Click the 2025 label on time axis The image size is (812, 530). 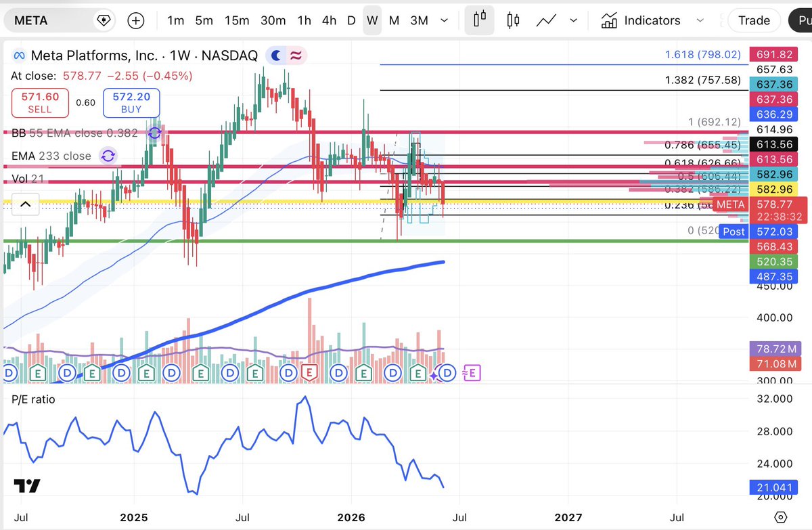(134, 518)
